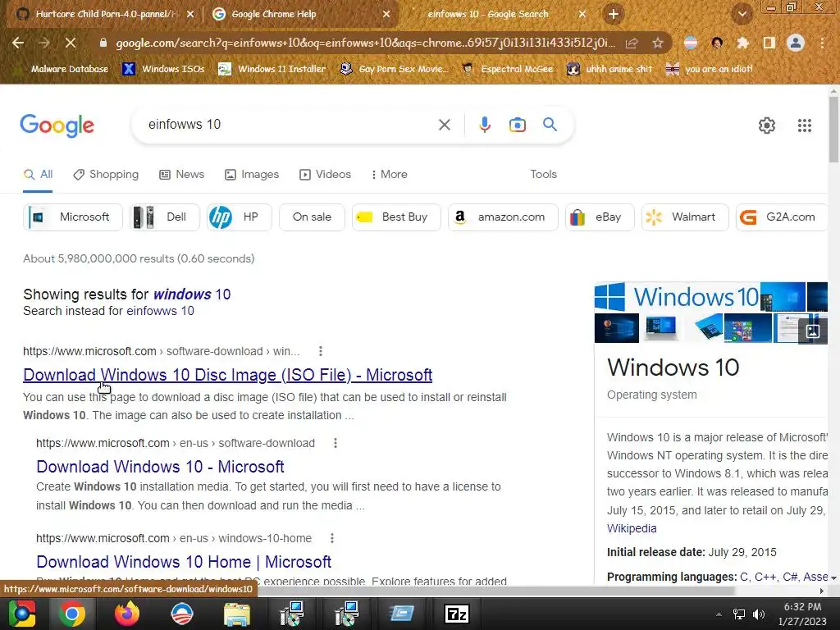Screen dimensions: 840x630
Task: Filter by the HP chip
Action: [x=240, y=217]
